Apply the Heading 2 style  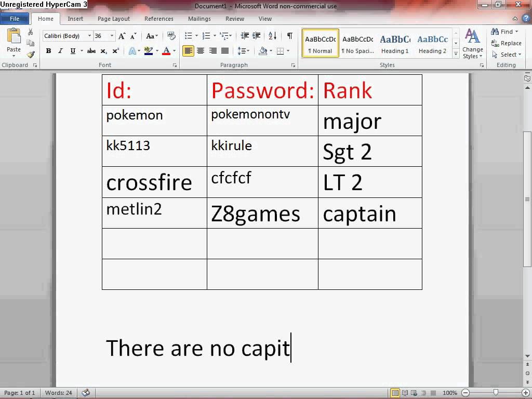pos(432,43)
